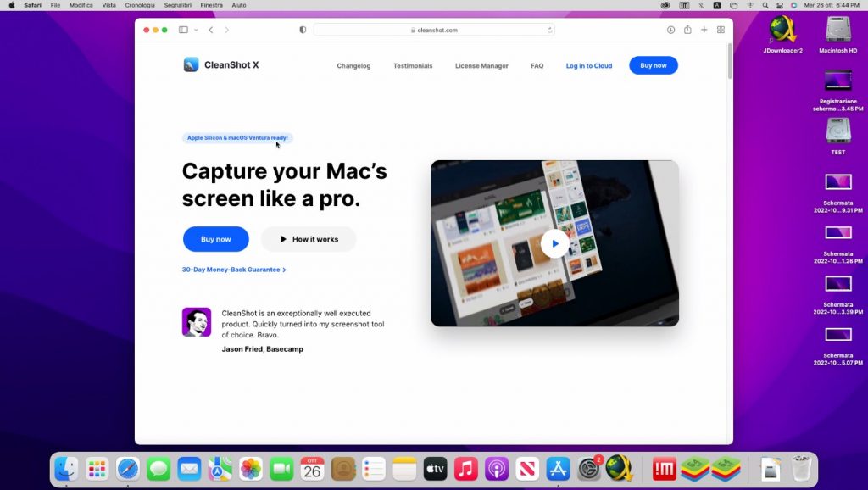Click the privacy report shield icon
The height and width of the screenshot is (490, 868).
coord(303,30)
